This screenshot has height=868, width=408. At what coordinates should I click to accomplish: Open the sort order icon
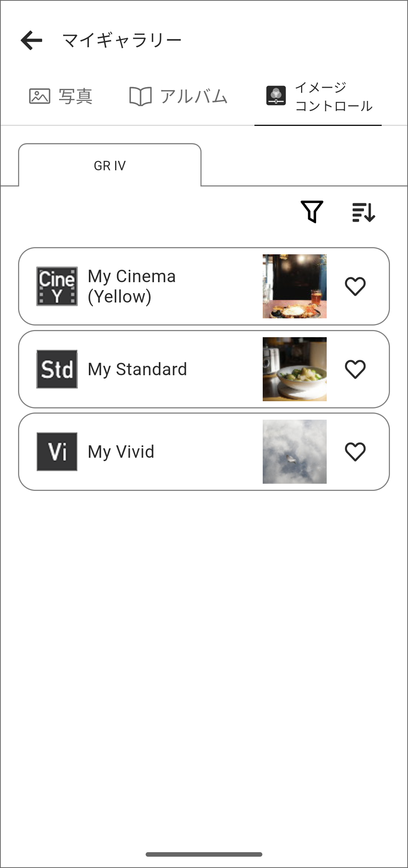364,212
